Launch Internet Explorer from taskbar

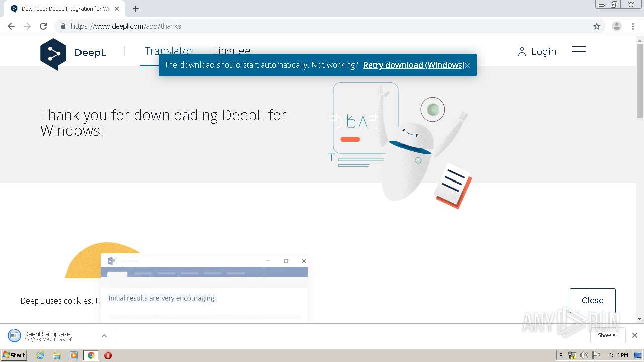[x=40, y=355]
